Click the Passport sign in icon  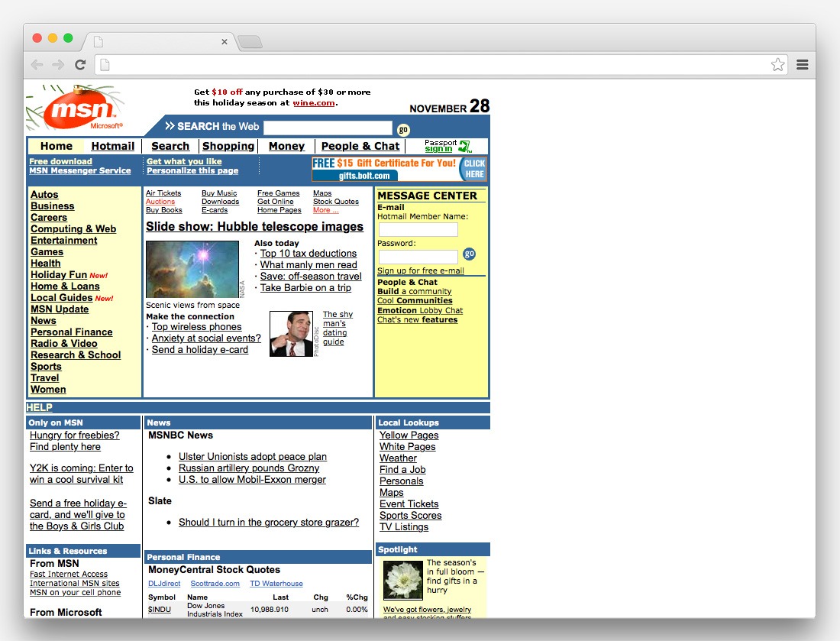click(x=464, y=146)
